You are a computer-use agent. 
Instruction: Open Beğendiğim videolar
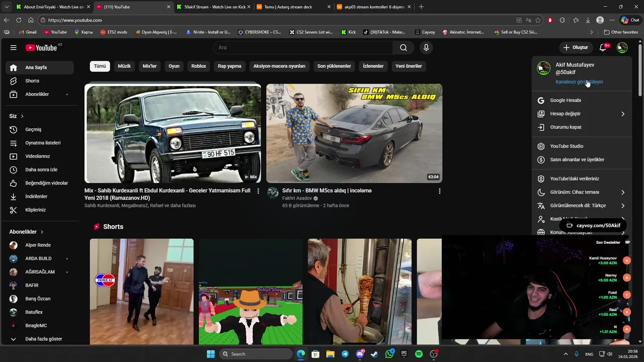coord(40,183)
